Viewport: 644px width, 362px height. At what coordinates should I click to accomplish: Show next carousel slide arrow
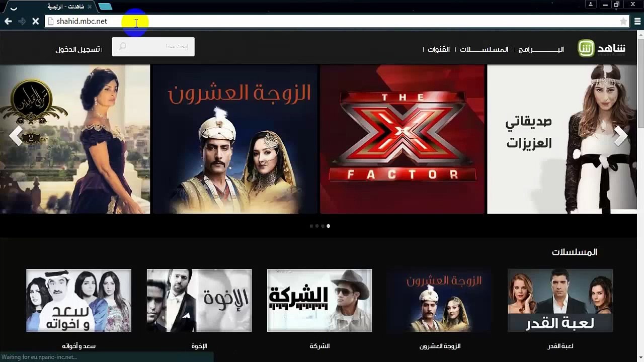point(621,136)
